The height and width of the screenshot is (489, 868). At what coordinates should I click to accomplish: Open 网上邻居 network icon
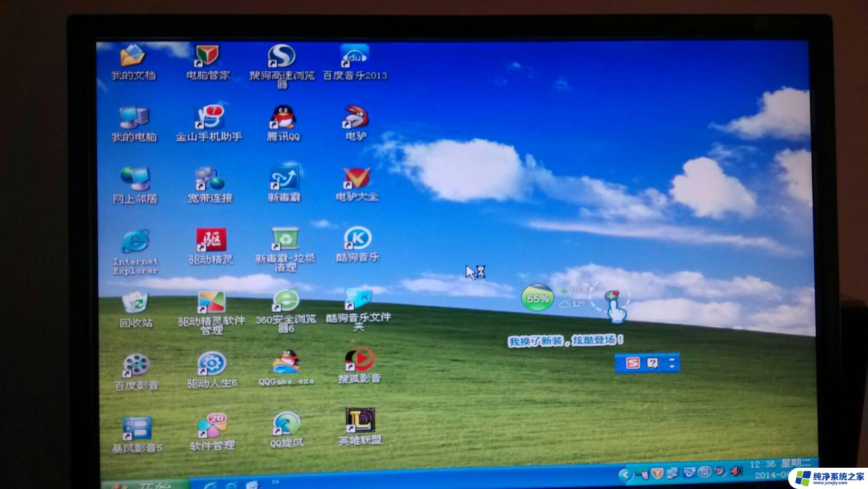tap(135, 186)
